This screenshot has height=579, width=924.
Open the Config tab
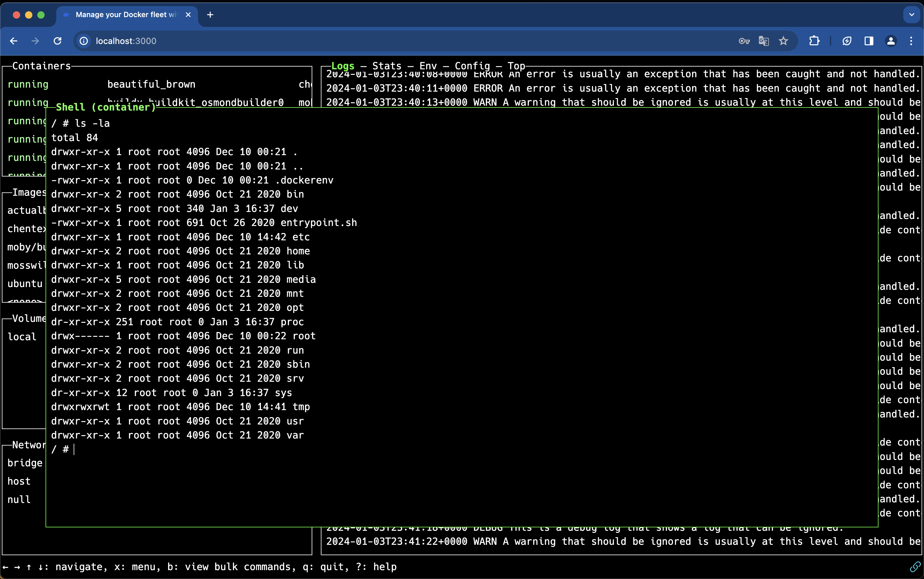472,66
